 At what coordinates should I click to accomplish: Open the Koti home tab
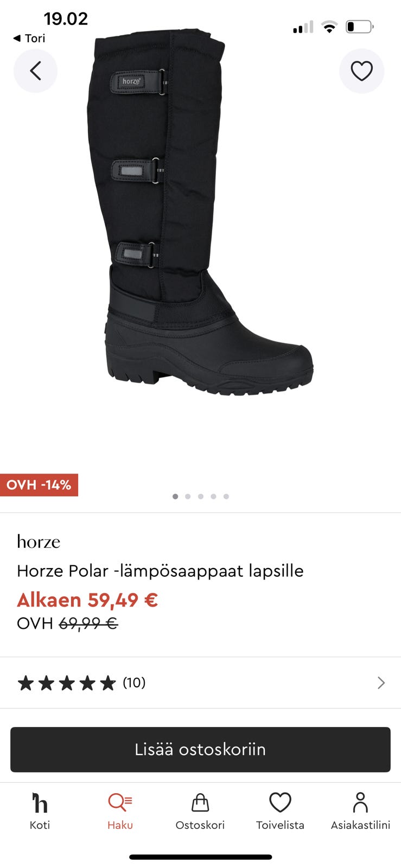[x=40, y=811]
